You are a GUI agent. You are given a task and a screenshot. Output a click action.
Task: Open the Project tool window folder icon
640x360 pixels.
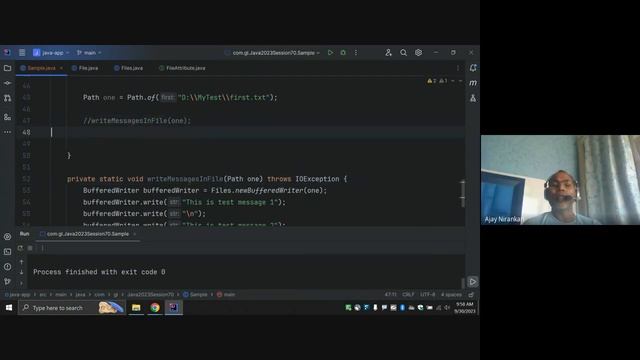point(7,68)
